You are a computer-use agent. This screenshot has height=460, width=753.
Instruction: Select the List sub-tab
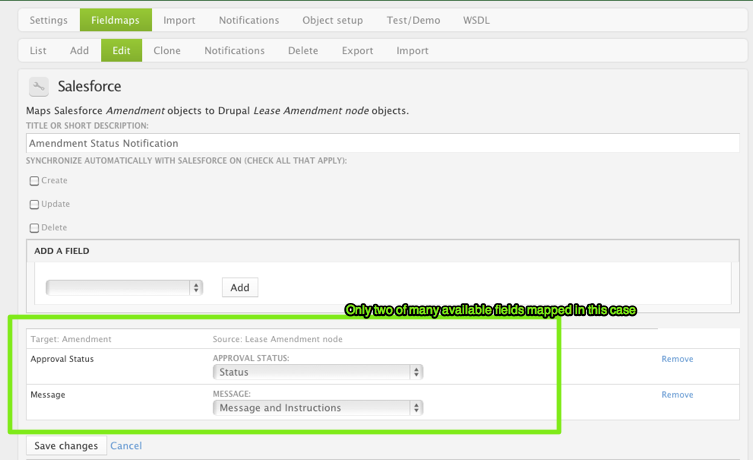[x=38, y=50]
